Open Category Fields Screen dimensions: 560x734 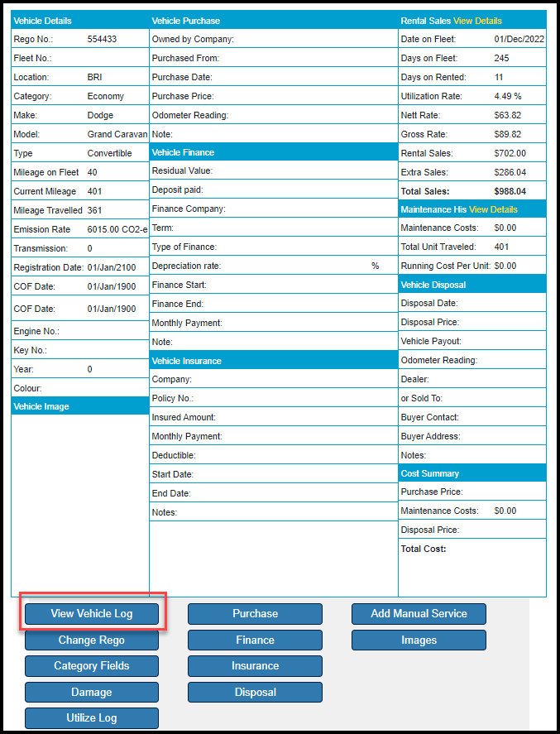coord(91,666)
